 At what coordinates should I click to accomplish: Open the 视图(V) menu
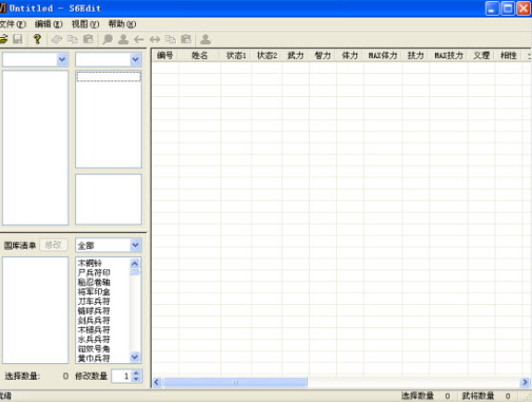pos(85,24)
